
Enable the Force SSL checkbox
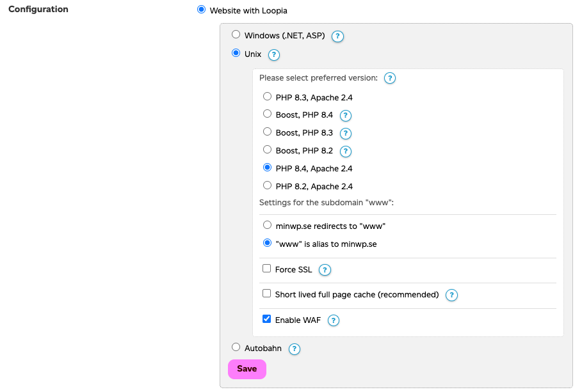click(267, 269)
